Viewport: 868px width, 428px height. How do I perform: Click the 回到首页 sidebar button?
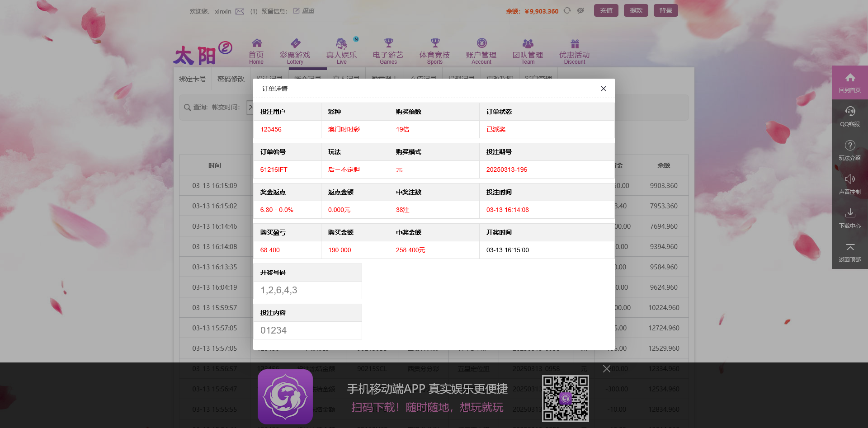coord(850,83)
